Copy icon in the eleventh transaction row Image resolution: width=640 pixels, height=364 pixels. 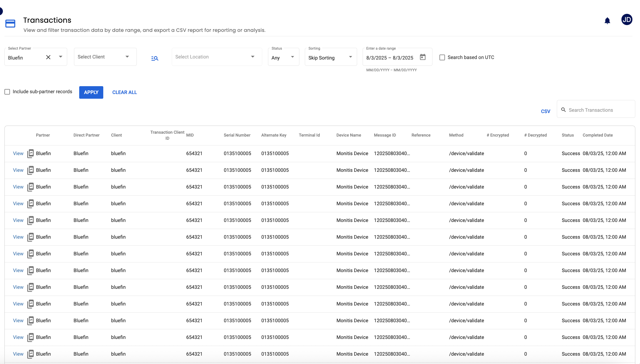pyautogui.click(x=31, y=321)
